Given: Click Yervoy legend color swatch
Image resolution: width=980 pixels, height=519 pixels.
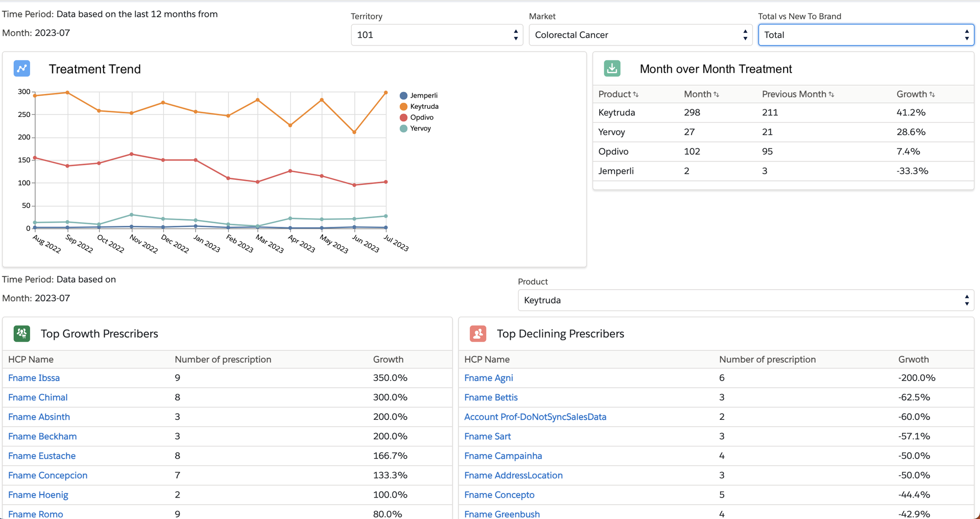Looking at the screenshot, I should pyautogui.click(x=403, y=129).
